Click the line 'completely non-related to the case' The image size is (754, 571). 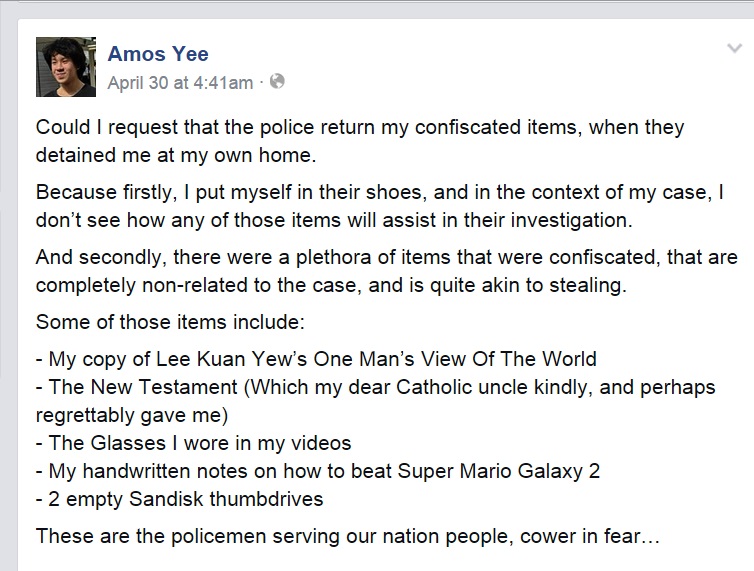(x=331, y=285)
